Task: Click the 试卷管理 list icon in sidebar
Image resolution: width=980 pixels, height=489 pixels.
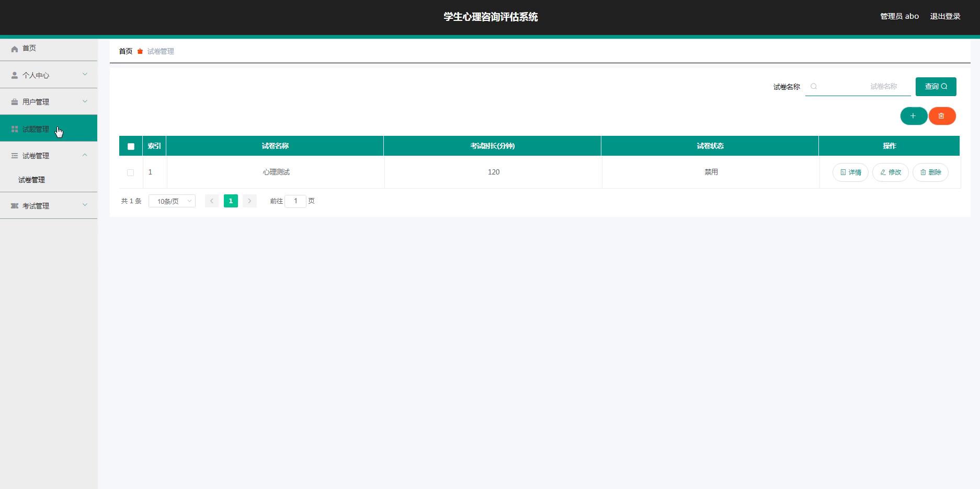Action: (15, 156)
